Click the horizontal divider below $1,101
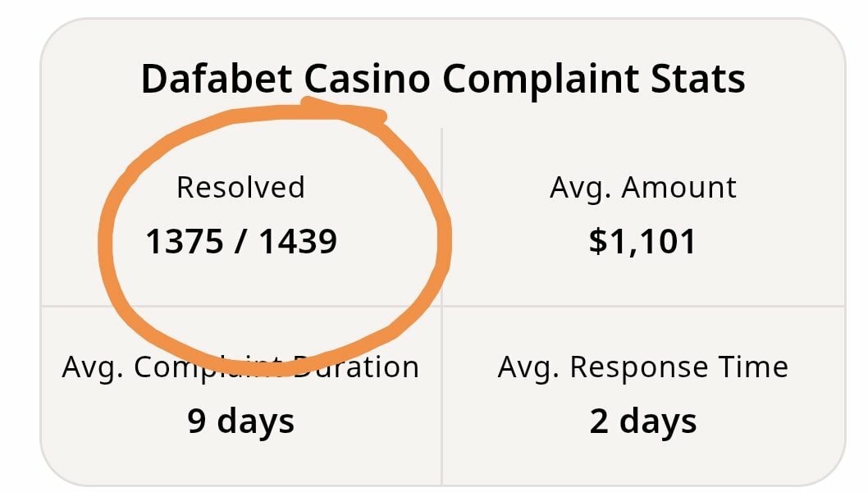868x492 pixels. point(643,306)
